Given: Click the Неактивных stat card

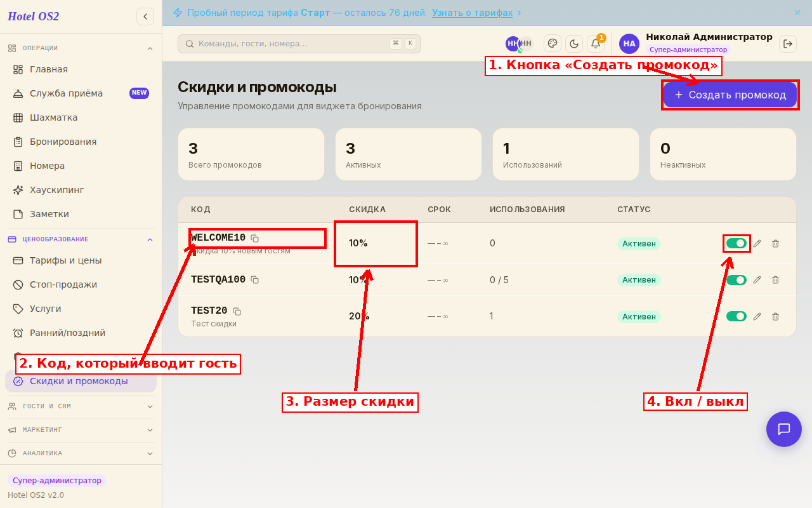Looking at the screenshot, I should 723,154.
